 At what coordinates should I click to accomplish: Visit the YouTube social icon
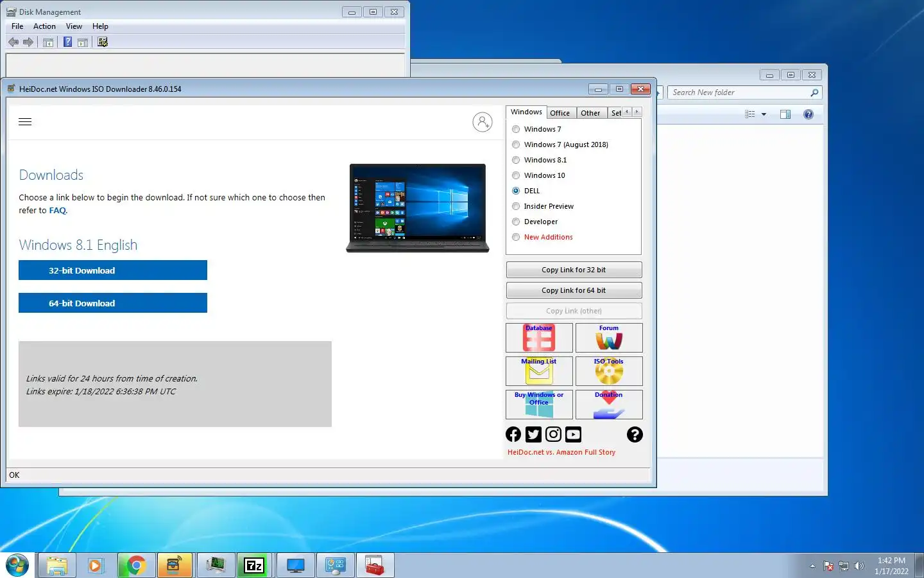(x=573, y=434)
